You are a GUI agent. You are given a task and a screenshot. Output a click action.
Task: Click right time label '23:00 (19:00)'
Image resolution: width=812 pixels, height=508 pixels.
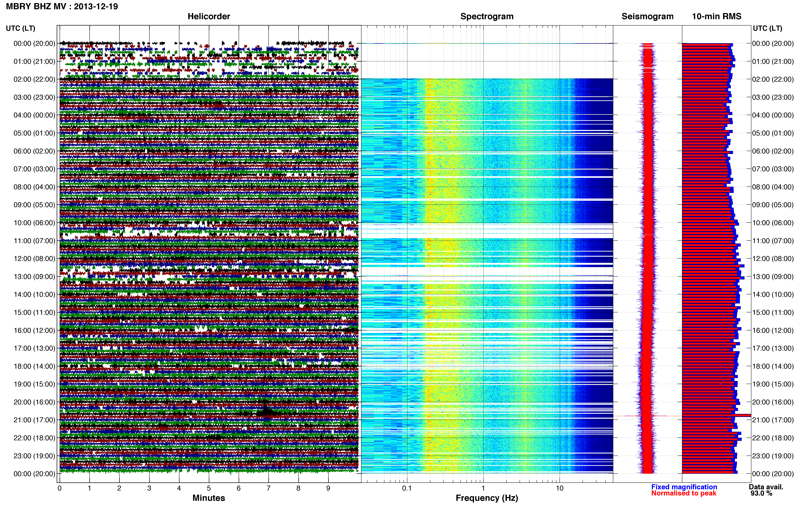pos(773,456)
